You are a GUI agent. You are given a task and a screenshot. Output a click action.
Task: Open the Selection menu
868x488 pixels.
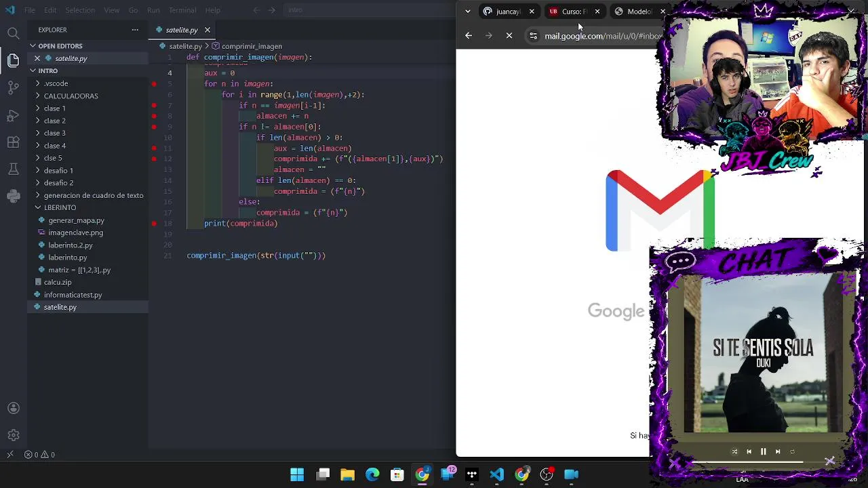click(80, 10)
